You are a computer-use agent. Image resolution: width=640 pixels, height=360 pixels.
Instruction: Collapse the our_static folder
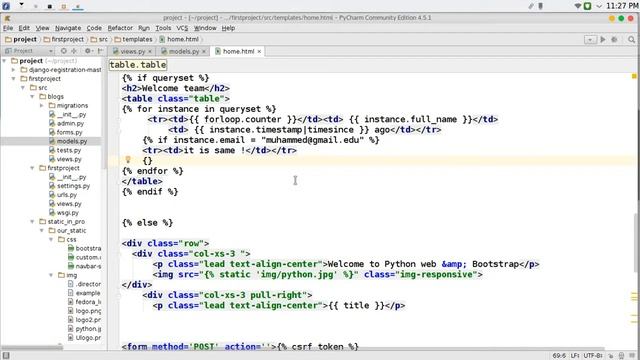click(42, 231)
